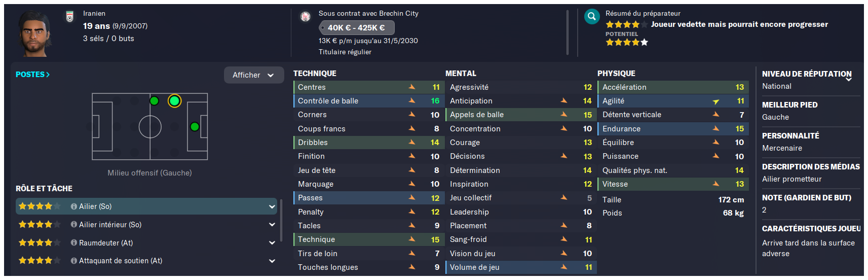
Task: Click the Brechin City club crest icon
Action: click(305, 17)
